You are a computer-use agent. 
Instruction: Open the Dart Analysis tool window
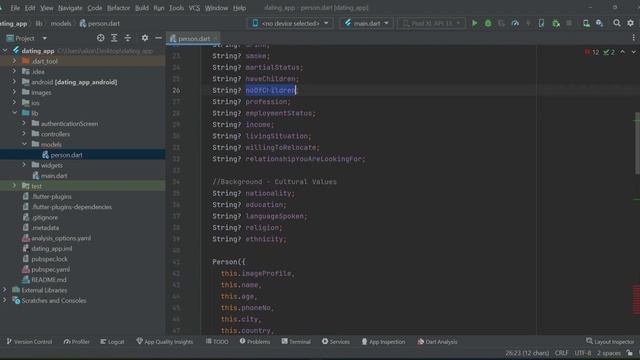pos(437,342)
